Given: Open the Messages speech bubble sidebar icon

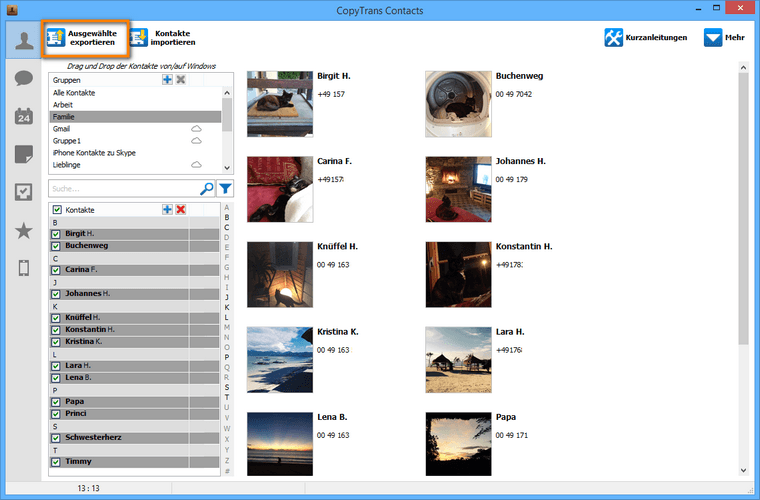Looking at the screenshot, I should click(x=21, y=79).
